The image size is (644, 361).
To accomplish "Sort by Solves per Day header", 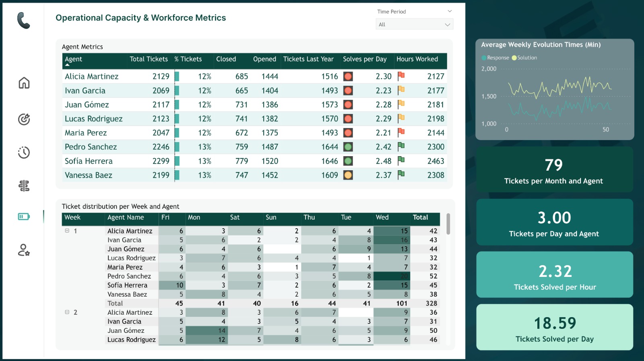I will [x=365, y=59].
